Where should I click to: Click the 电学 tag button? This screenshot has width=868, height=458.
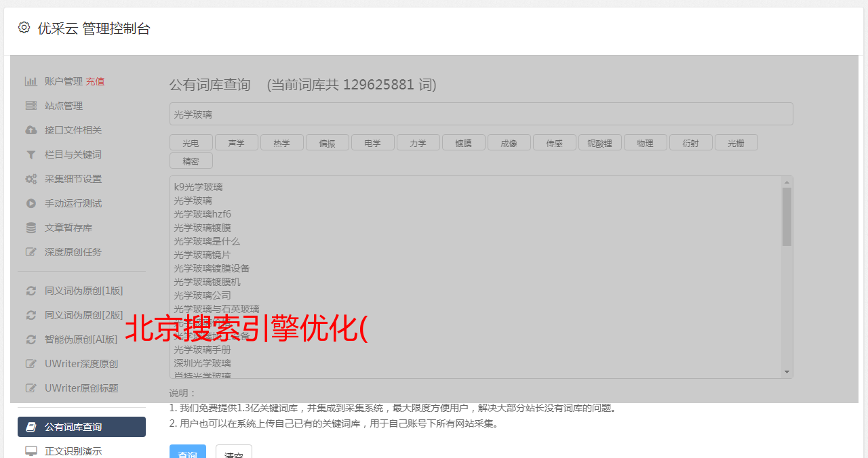coord(372,142)
